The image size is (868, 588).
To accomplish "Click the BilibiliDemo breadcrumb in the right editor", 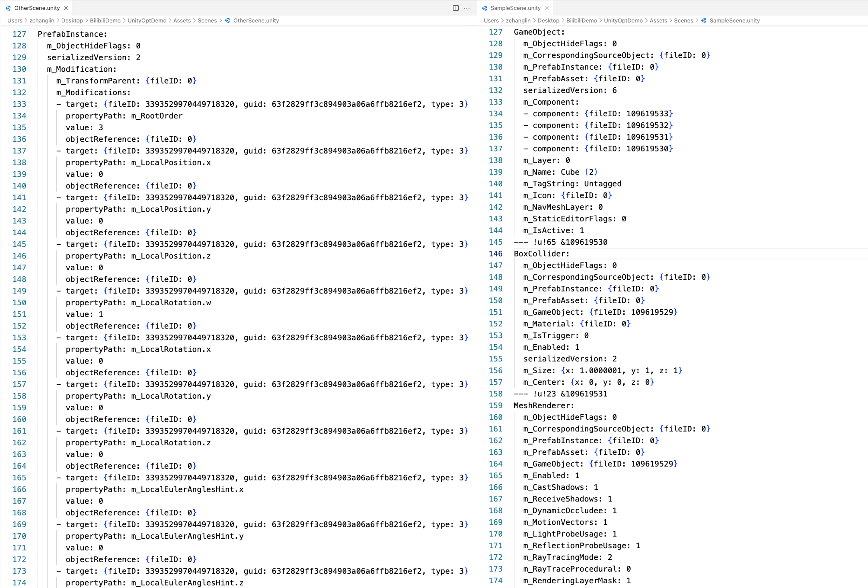I will 581,20.
